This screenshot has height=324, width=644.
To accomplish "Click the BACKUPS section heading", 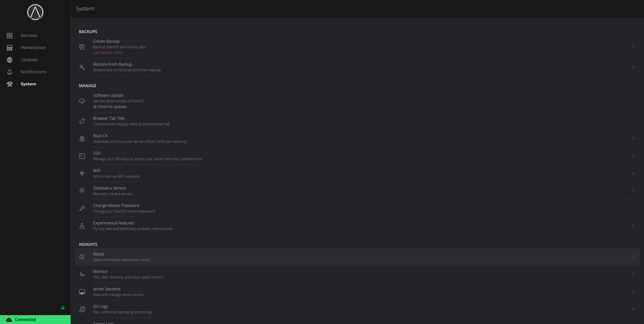I will (x=88, y=32).
